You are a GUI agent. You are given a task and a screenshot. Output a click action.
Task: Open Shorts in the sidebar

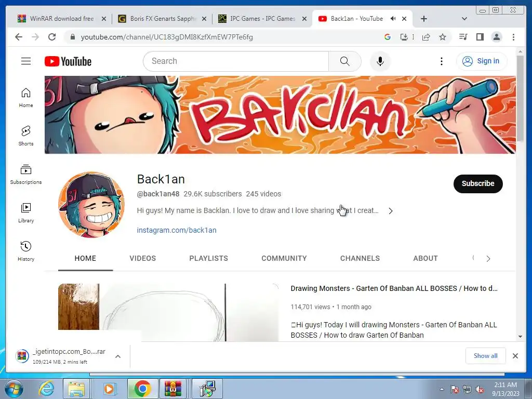tap(26, 136)
